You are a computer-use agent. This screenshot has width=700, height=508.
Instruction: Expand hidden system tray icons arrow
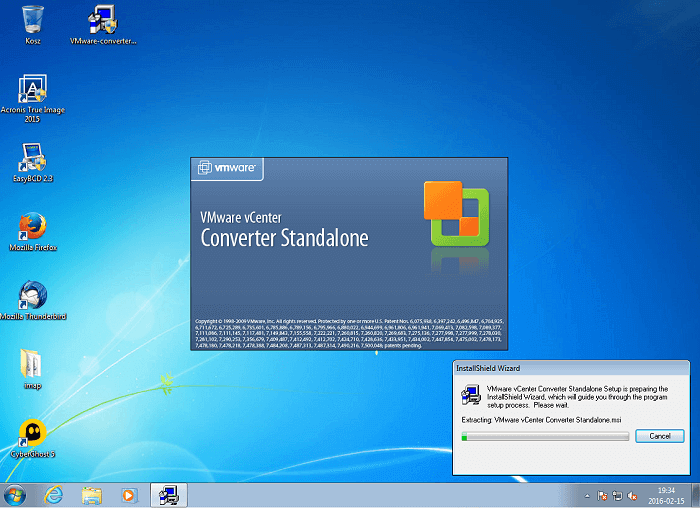pyautogui.click(x=587, y=495)
